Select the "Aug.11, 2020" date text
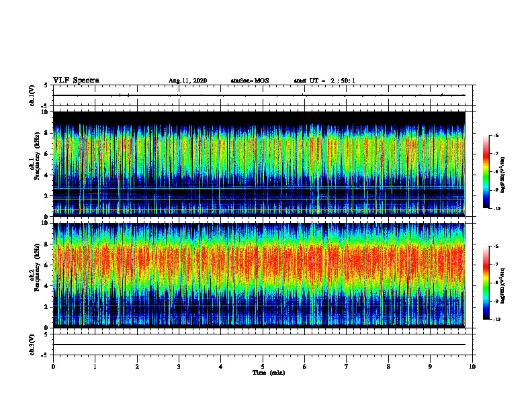 187,81
